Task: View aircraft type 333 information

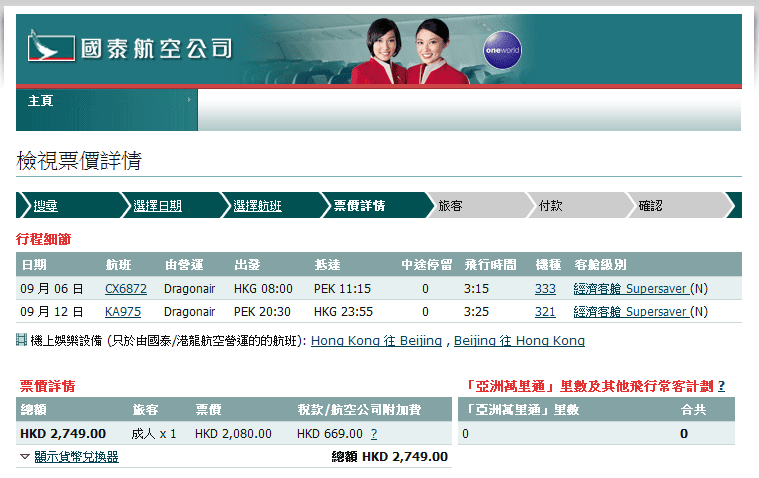Action: click(x=545, y=289)
